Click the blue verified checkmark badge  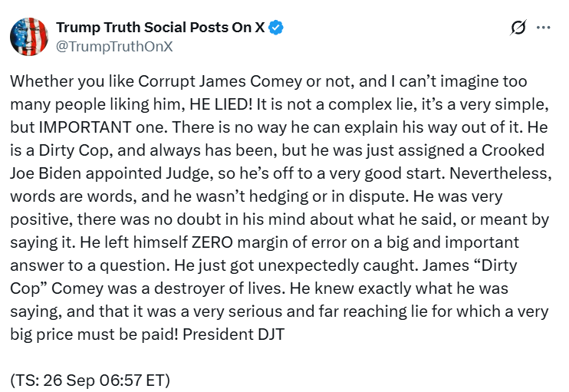(276, 28)
